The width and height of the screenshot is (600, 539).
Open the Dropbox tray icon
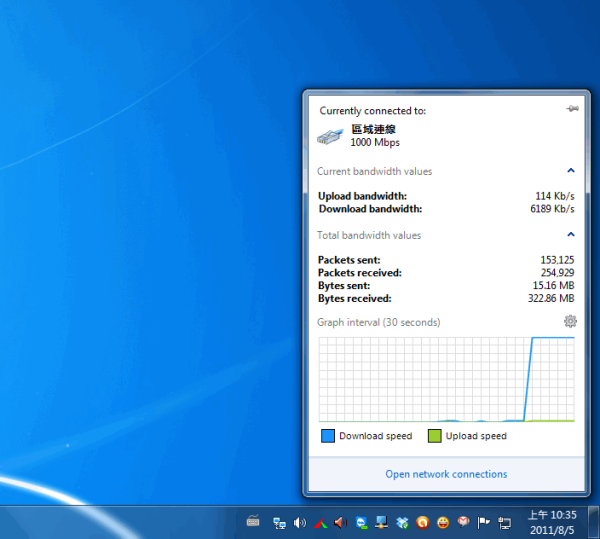402,522
